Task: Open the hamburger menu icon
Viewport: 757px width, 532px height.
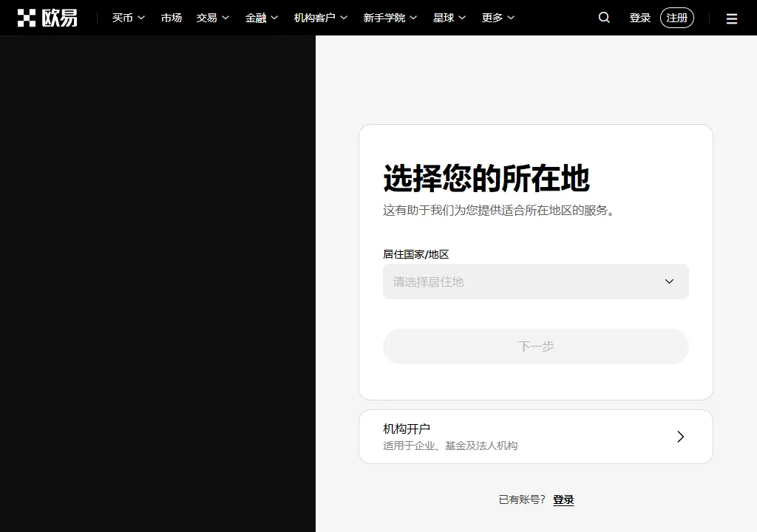Action: coord(732,18)
